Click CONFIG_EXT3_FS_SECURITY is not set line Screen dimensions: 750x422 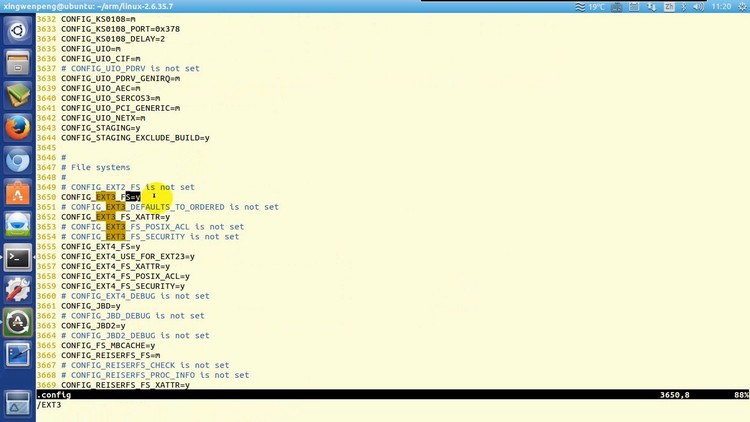pyautogui.click(x=150, y=237)
